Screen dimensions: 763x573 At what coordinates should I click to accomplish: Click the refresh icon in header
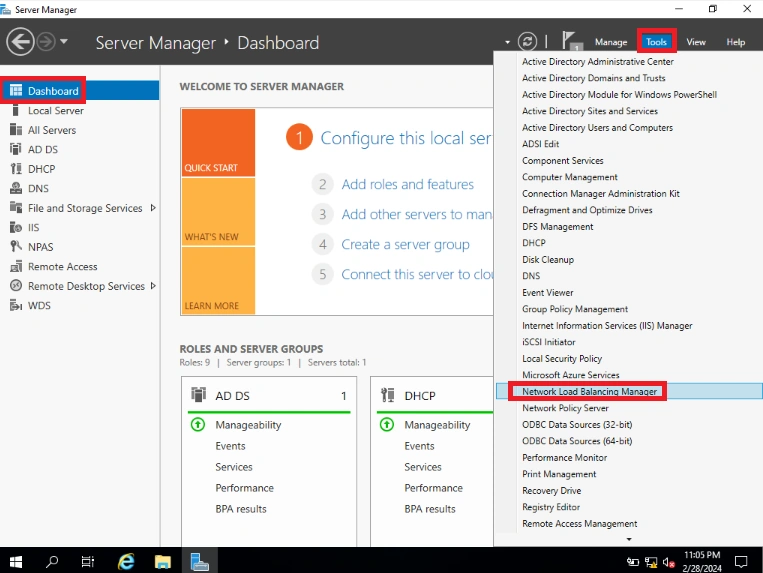click(x=527, y=41)
